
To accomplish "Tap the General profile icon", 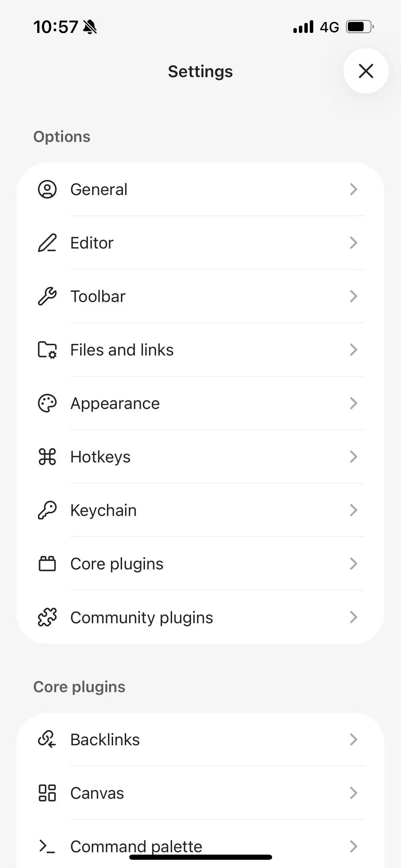I will pos(47,189).
